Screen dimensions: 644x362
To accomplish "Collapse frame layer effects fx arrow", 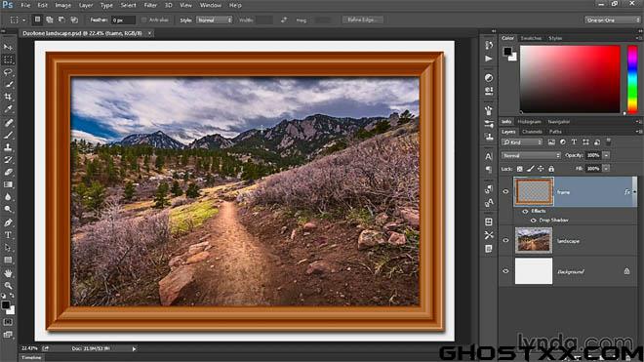I will tap(634, 192).
